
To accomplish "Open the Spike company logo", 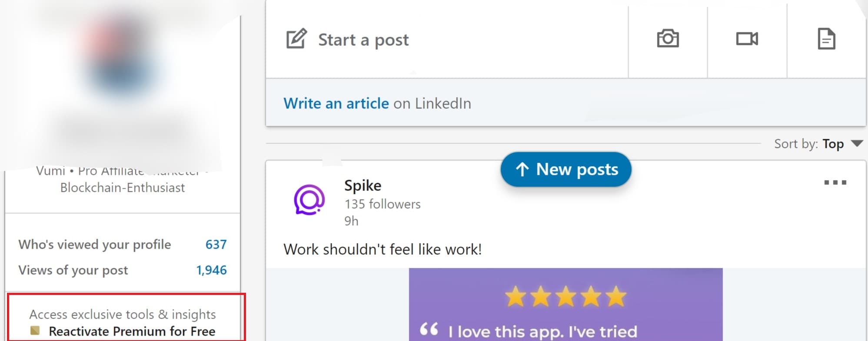I will [x=309, y=200].
